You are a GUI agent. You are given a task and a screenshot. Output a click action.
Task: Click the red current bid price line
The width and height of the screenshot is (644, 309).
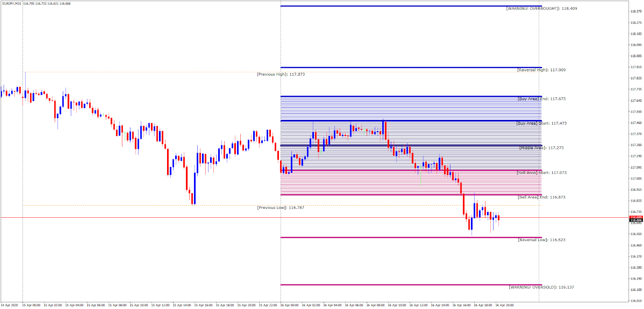point(314,218)
